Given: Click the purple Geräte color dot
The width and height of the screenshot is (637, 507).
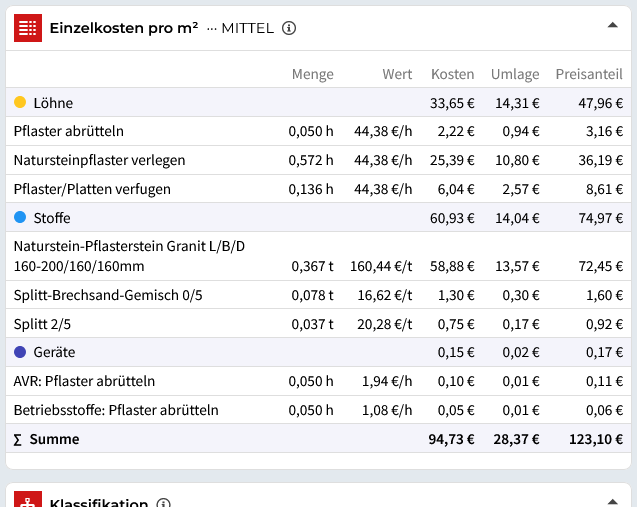Looking at the screenshot, I should (x=20, y=352).
